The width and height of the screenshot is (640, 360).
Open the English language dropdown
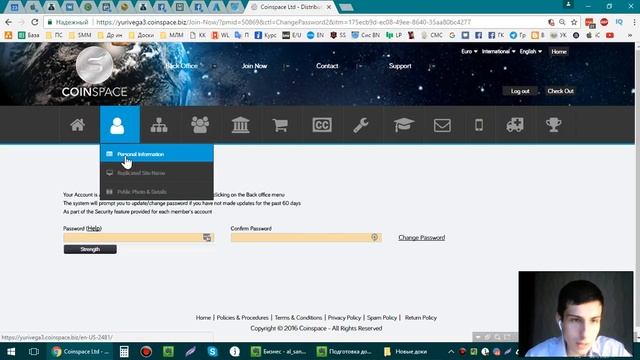pyautogui.click(x=531, y=51)
